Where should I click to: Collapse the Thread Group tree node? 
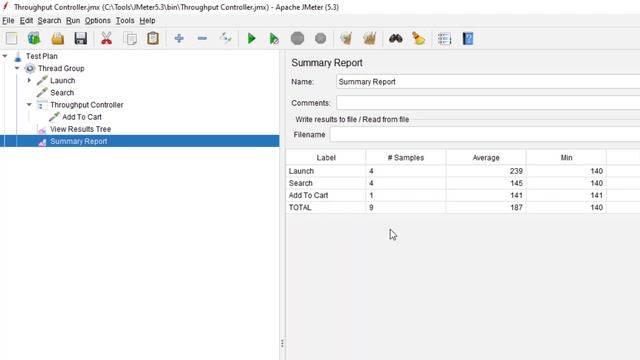click(x=17, y=68)
